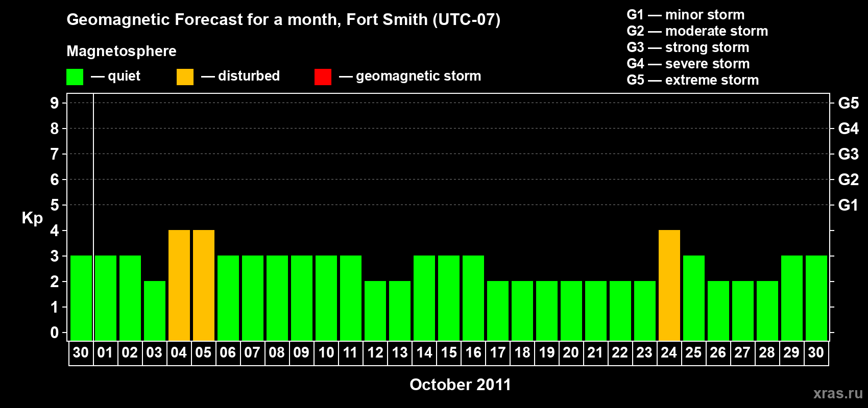This screenshot has height=408, width=868.
Task: Click the date label 15
Action: click(x=448, y=352)
